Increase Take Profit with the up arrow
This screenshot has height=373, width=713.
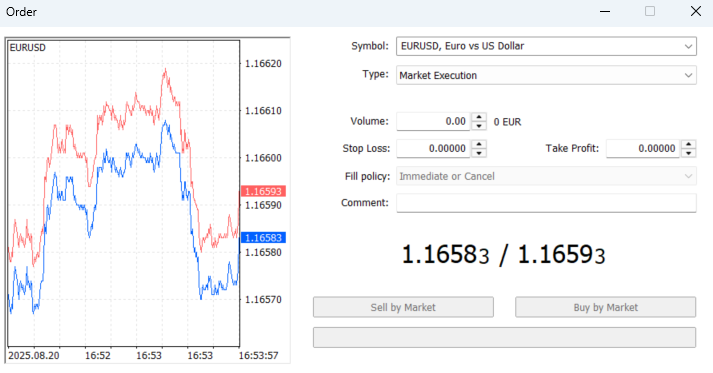pyautogui.click(x=688, y=144)
